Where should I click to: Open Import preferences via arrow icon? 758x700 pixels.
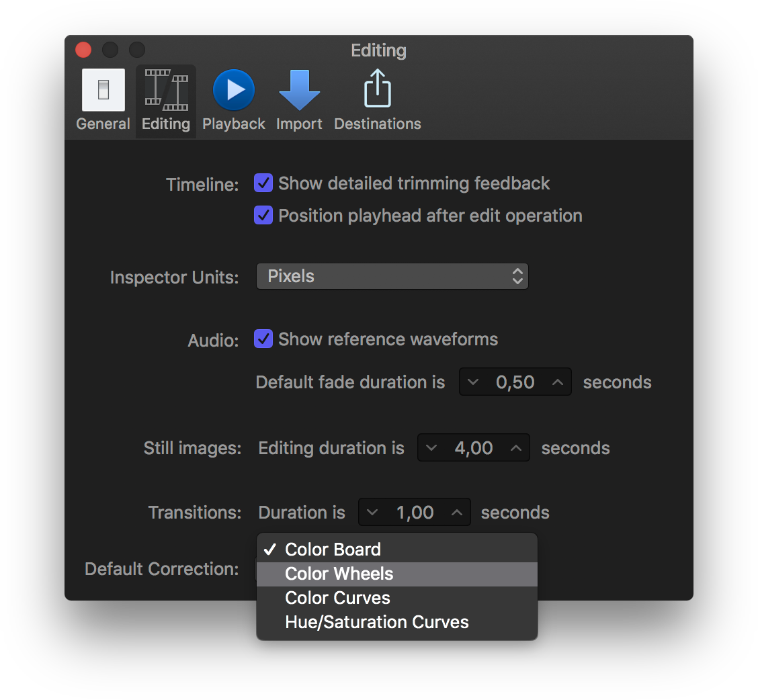click(299, 90)
